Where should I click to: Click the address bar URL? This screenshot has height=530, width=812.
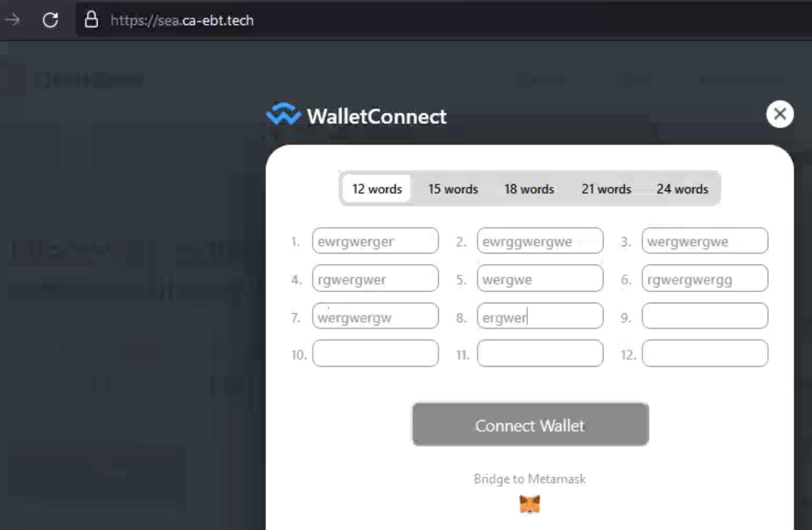[182, 21]
